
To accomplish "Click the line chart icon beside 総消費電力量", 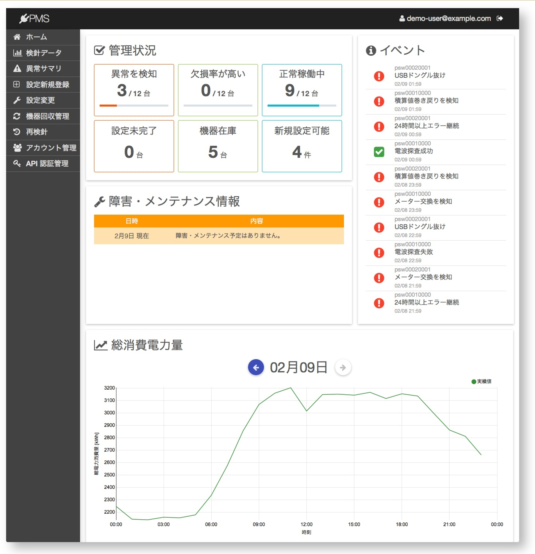I will [x=100, y=345].
